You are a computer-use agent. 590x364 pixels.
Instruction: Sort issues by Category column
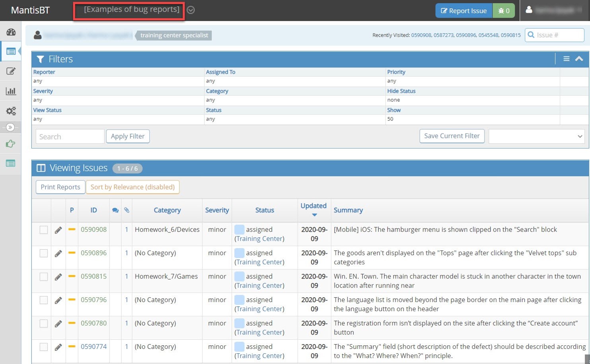167,210
